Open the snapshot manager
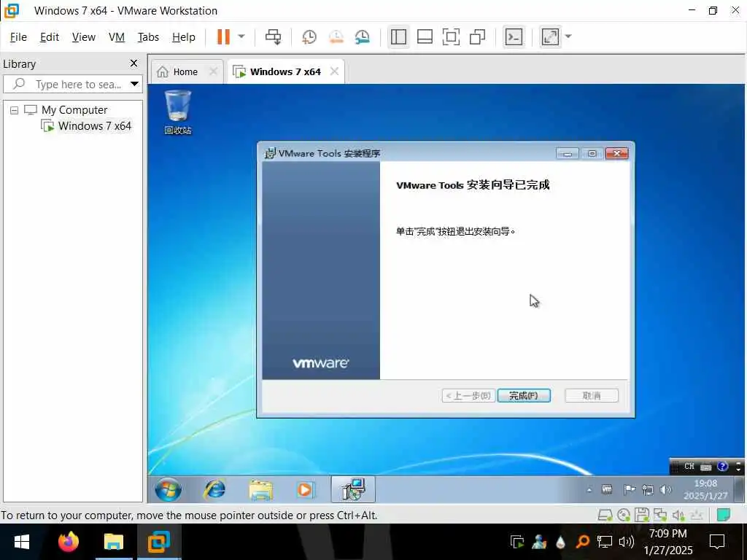 tap(363, 36)
